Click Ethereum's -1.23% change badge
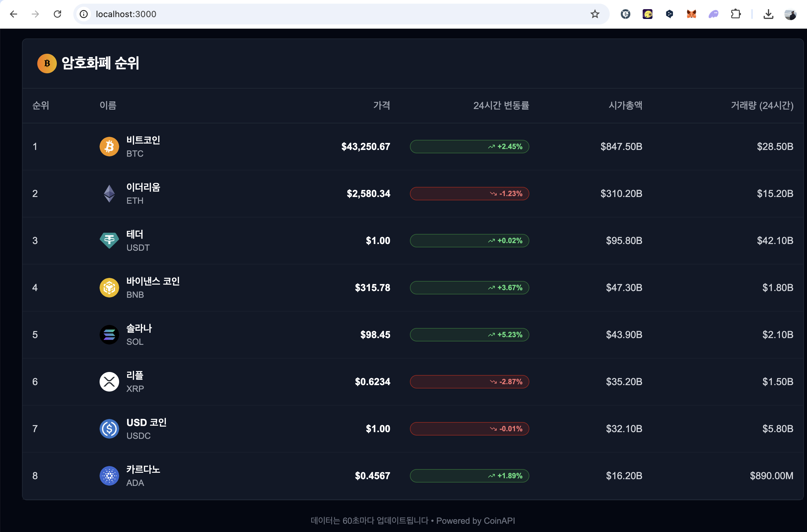807x532 pixels. (x=469, y=193)
